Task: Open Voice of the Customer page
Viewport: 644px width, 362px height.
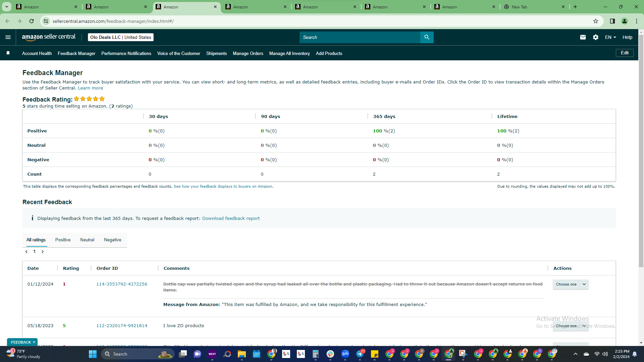Action: [x=179, y=53]
